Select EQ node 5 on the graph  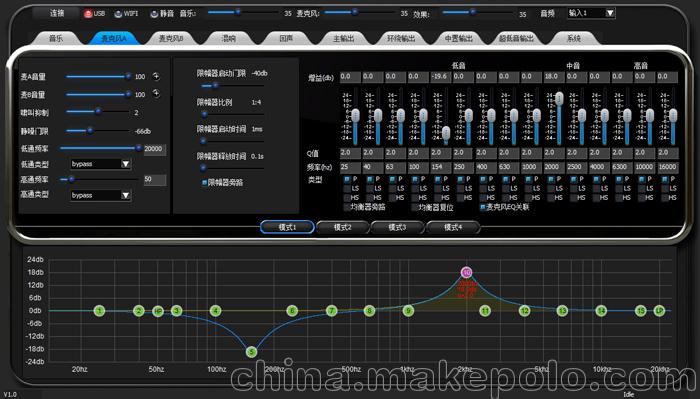coord(251,352)
